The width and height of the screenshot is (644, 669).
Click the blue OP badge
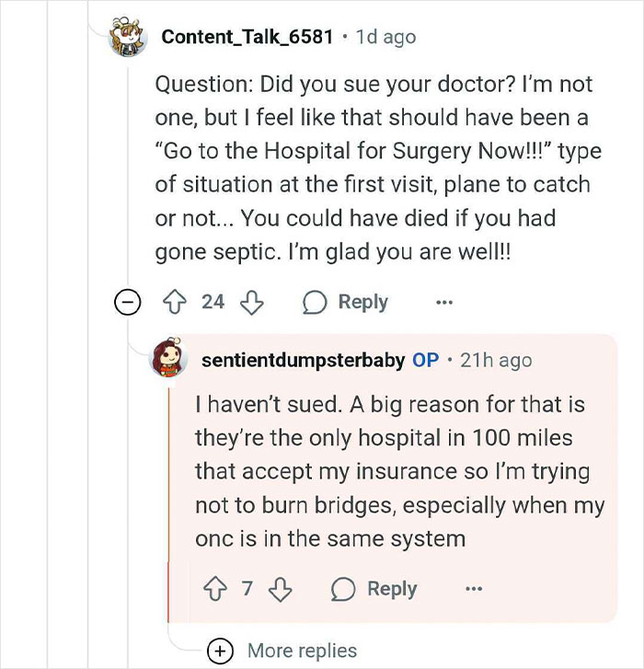pos(425,360)
